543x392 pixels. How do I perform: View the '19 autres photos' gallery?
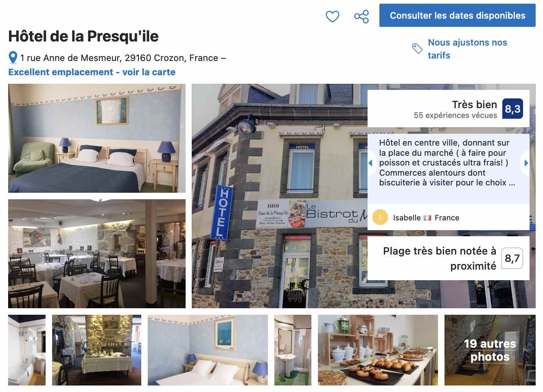coord(490,350)
